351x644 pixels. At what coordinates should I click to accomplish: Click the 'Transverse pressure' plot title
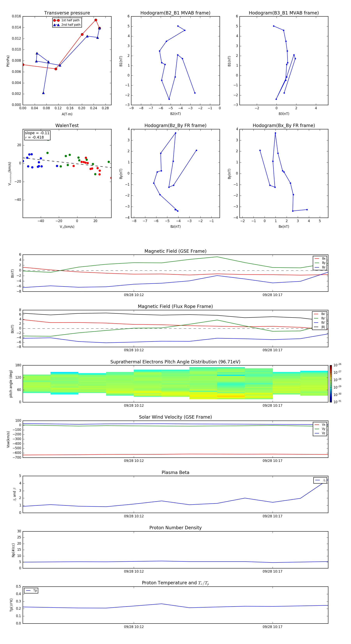67,13
